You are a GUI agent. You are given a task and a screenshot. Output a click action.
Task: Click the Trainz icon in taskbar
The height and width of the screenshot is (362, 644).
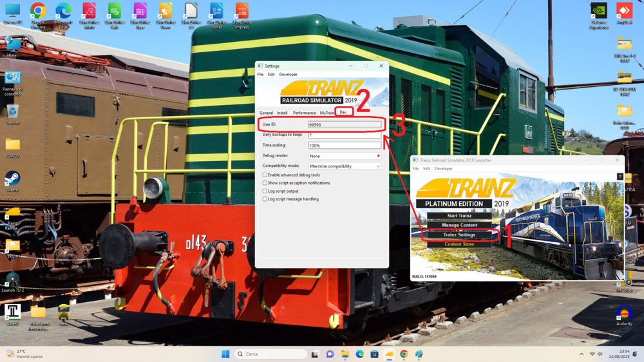coord(389,354)
